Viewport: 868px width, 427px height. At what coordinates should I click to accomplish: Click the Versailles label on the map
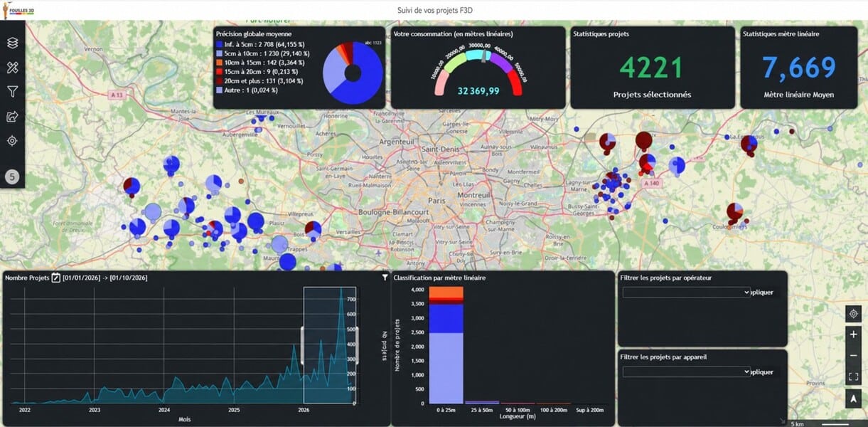348,233
